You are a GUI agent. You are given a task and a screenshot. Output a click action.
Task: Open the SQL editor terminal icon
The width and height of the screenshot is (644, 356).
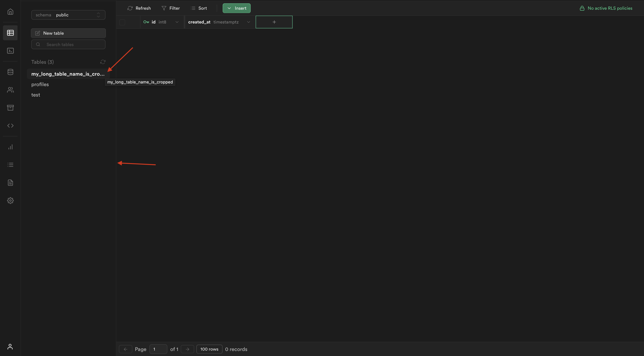(10, 51)
